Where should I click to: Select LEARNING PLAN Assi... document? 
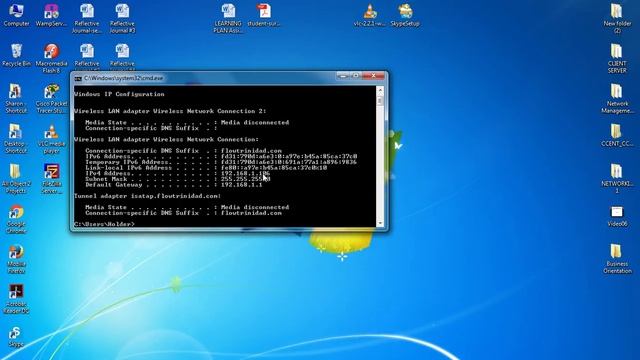(228, 18)
